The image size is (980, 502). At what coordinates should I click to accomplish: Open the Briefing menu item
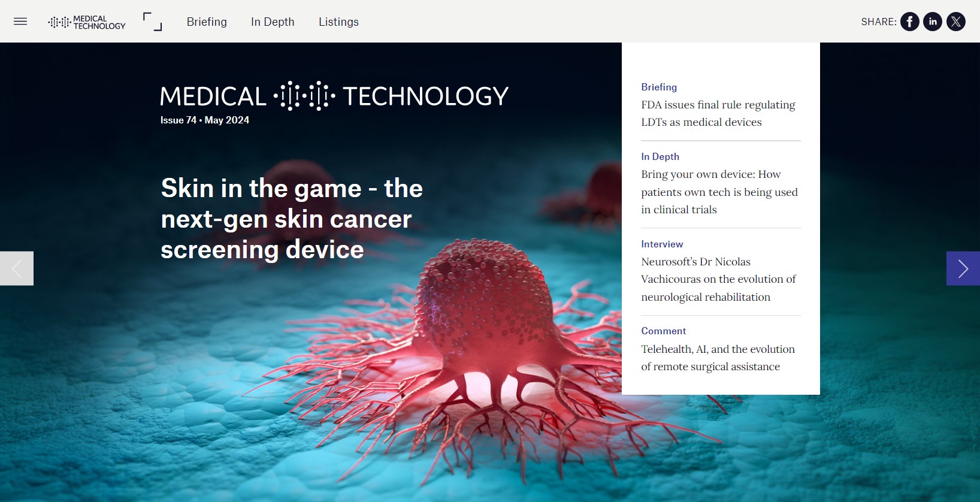point(207,22)
